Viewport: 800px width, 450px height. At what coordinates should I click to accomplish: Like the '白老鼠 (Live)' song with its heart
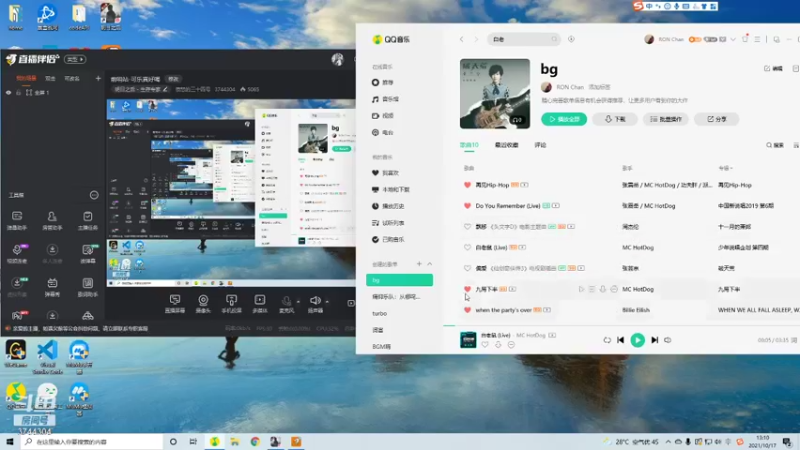[467, 247]
